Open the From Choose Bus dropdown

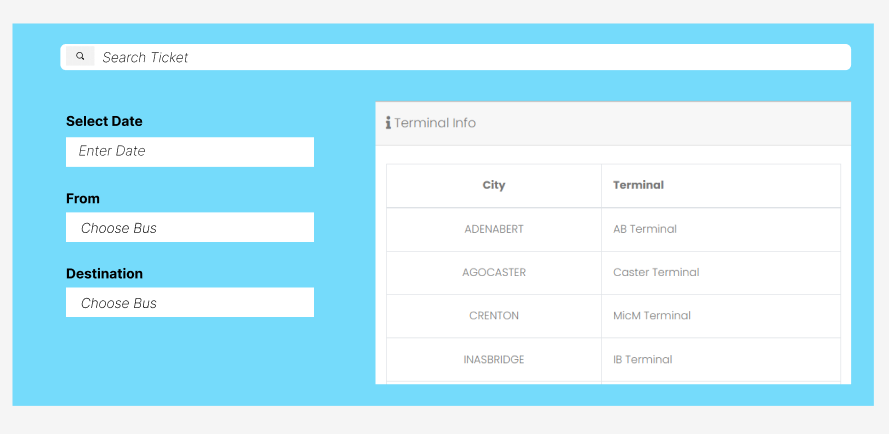[x=190, y=227]
